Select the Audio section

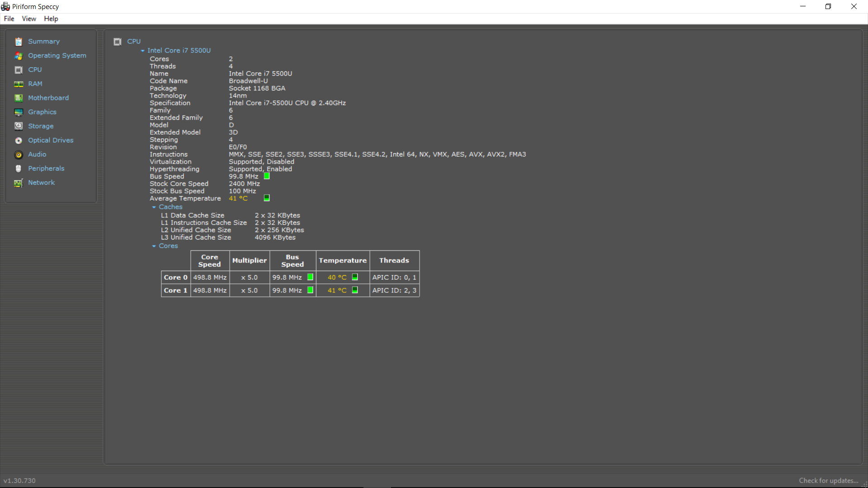(x=37, y=155)
